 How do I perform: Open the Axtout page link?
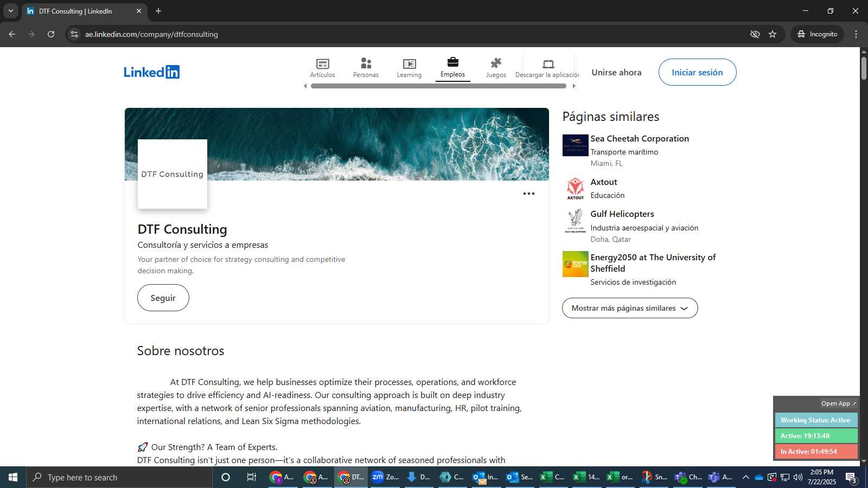(x=604, y=182)
